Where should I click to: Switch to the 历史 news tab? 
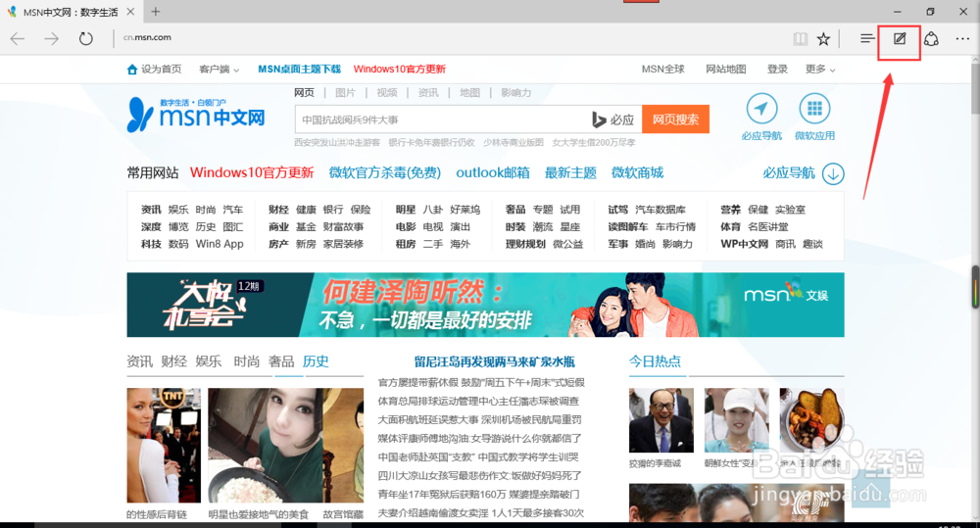click(x=316, y=361)
